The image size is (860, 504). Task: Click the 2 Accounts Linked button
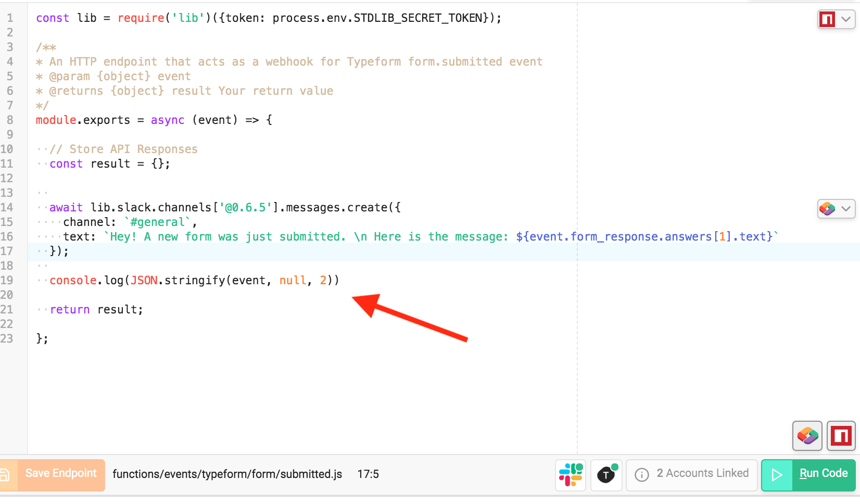(692, 474)
